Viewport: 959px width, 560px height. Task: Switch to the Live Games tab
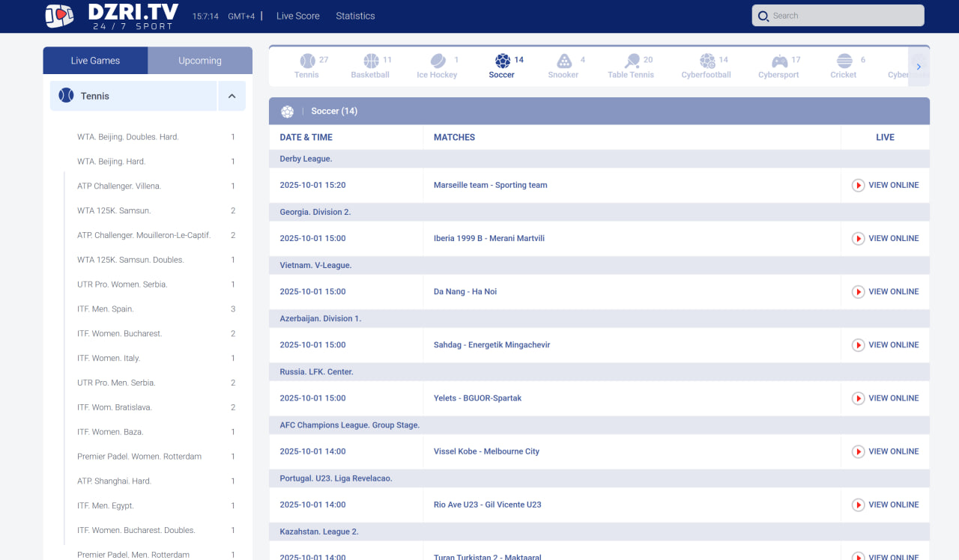(x=95, y=61)
